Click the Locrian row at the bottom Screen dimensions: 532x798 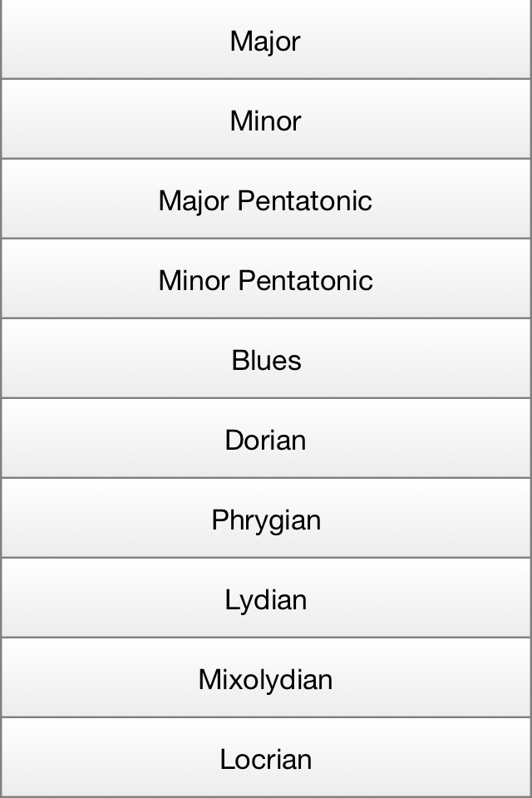click(x=266, y=758)
